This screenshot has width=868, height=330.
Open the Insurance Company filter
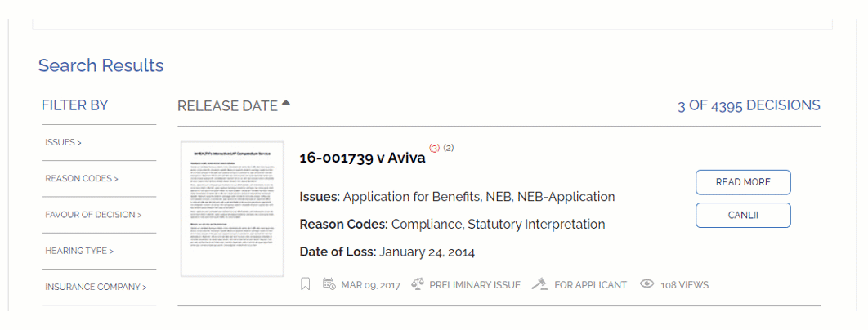(x=96, y=287)
